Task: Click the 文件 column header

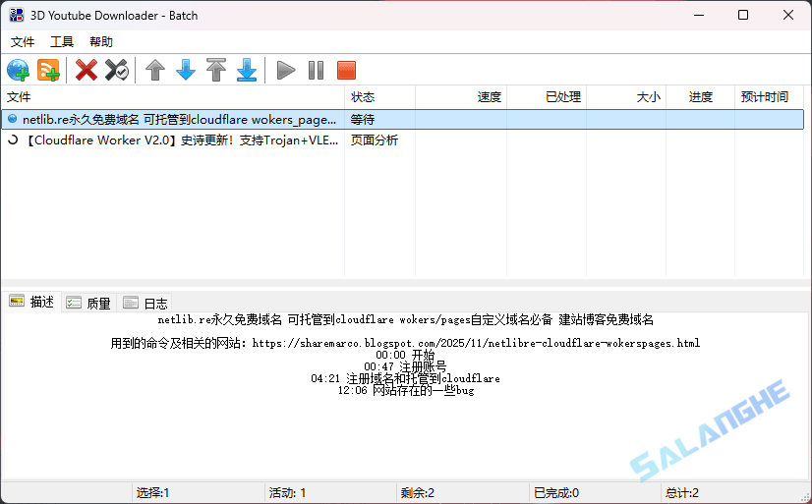Action: [173, 96]
